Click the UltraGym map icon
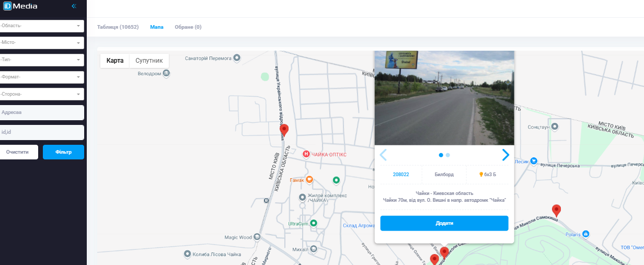Image resolution: width=644 pixels, height=265 pixels. (x=314, y=223)
